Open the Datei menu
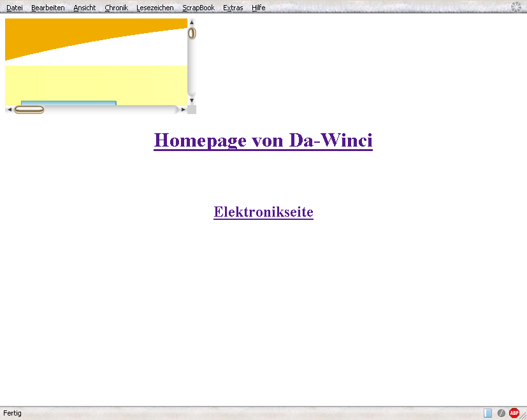Viewport: 527px width, 420px height. 15,8
